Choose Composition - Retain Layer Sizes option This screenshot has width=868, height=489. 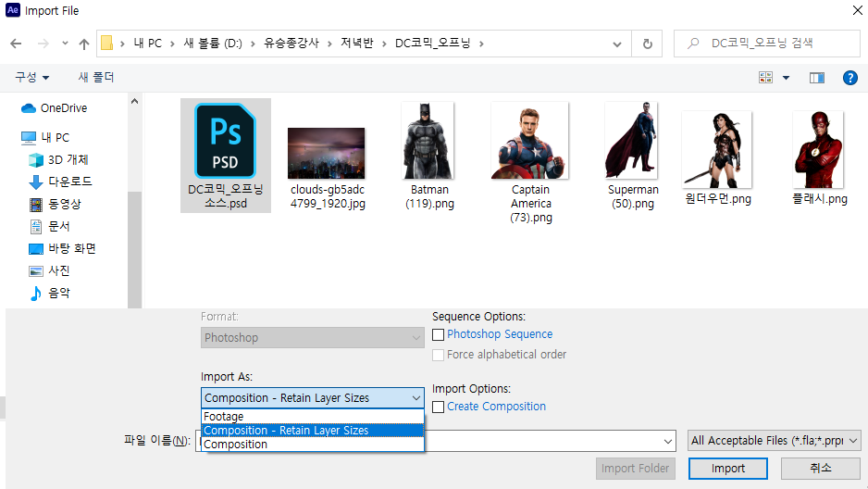tap(313, 431)
